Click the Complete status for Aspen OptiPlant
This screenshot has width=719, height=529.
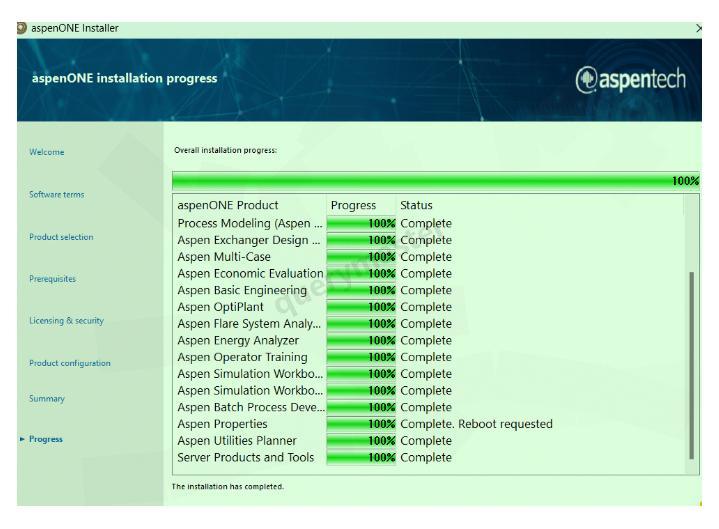(x=426, y=307)
